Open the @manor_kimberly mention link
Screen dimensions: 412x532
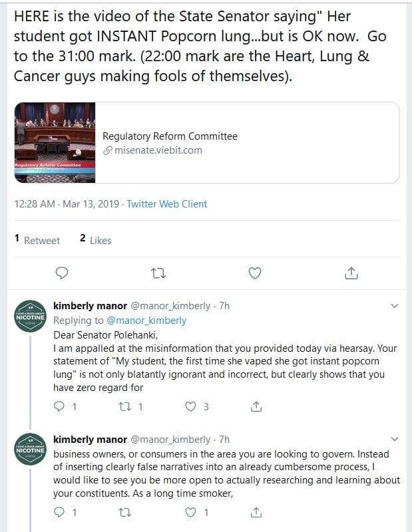click(x=146, y=321)
